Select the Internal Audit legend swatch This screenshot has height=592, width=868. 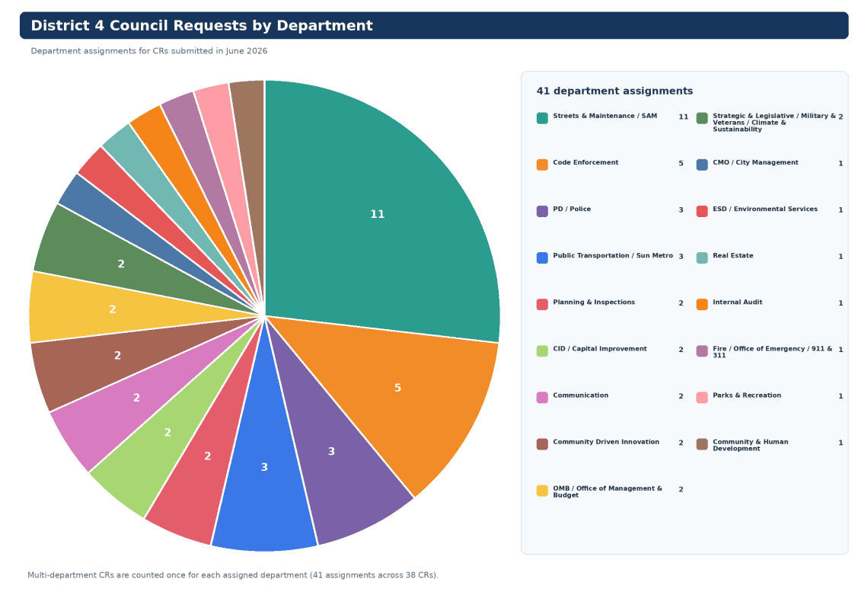click(702, 304)
